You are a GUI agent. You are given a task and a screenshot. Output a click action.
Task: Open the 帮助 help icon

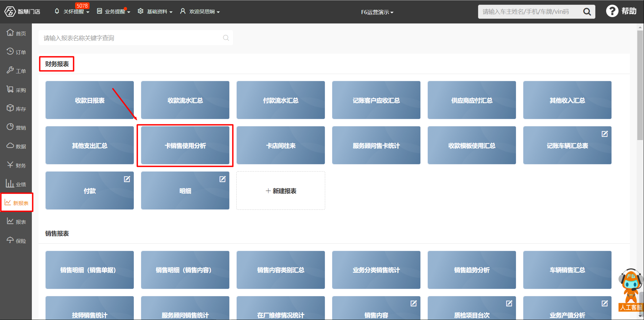(x=612, y=11)
